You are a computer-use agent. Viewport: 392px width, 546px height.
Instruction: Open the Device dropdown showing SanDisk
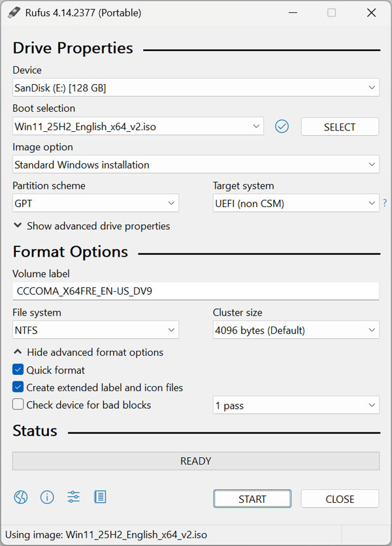196,88
